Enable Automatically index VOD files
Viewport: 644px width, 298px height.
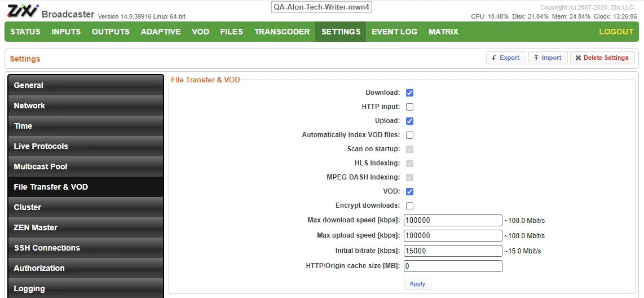(409, 135)
